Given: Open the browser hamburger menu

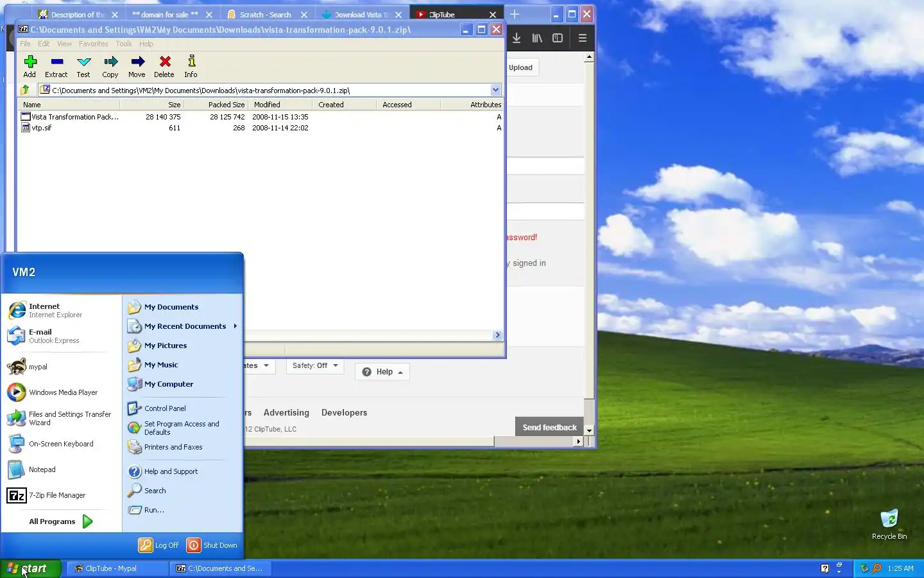Looking at the screenshot, I should point(583,38).
